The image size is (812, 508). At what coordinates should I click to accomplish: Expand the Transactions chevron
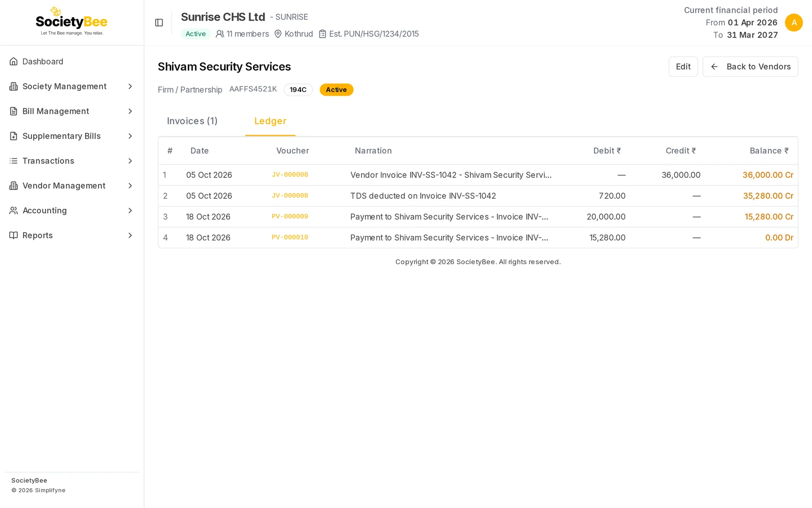tap(130, 161)
